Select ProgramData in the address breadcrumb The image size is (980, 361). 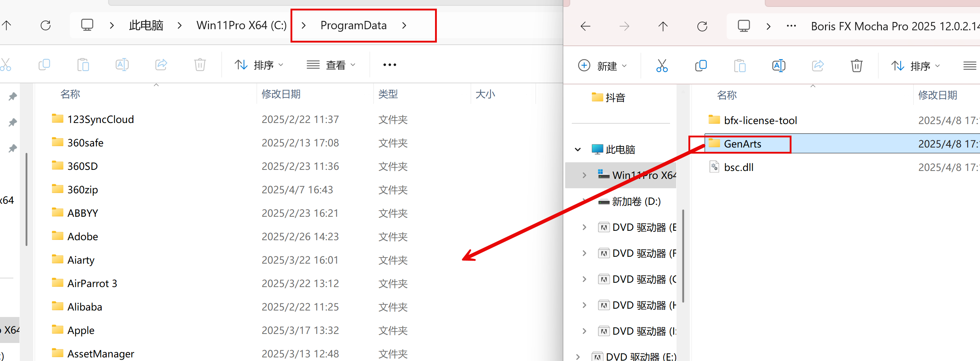353,26
